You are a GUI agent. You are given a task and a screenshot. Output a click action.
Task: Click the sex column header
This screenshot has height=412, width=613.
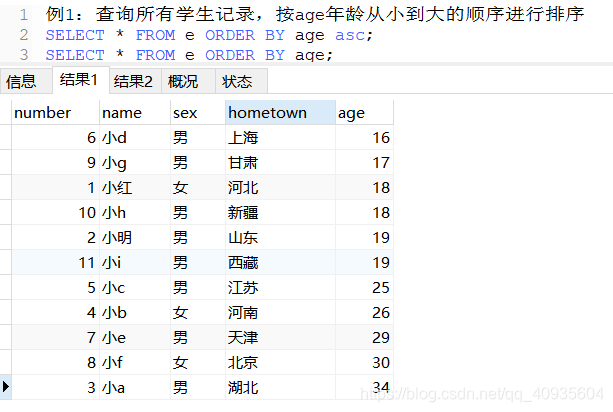(x=198, y=113)
